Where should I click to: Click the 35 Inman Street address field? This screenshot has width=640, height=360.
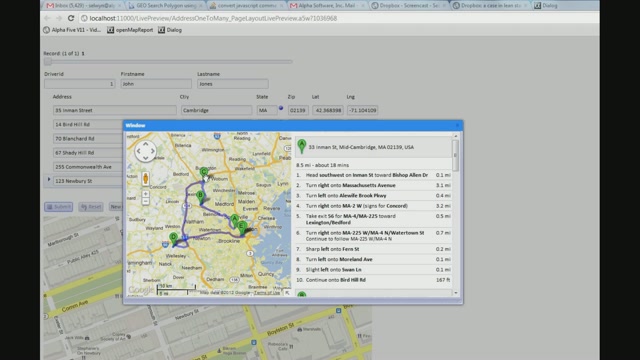pos(115,110)
